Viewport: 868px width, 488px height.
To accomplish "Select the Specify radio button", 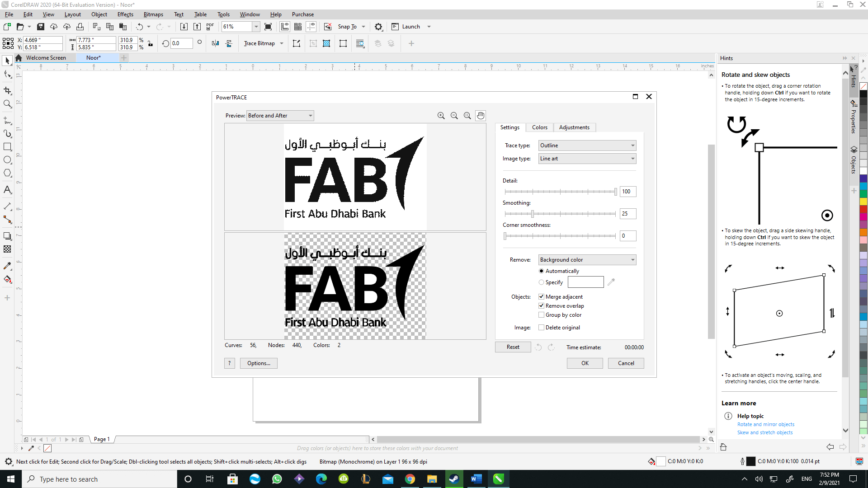I will point(541,282).
